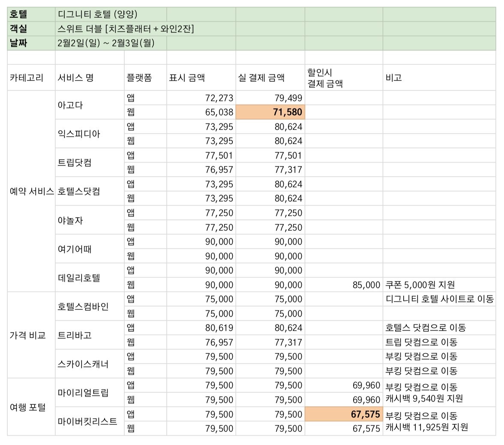Click '77,501' in the 실 결제 금액 column
This screenshot has width=504, height=445.
[270, 155]
